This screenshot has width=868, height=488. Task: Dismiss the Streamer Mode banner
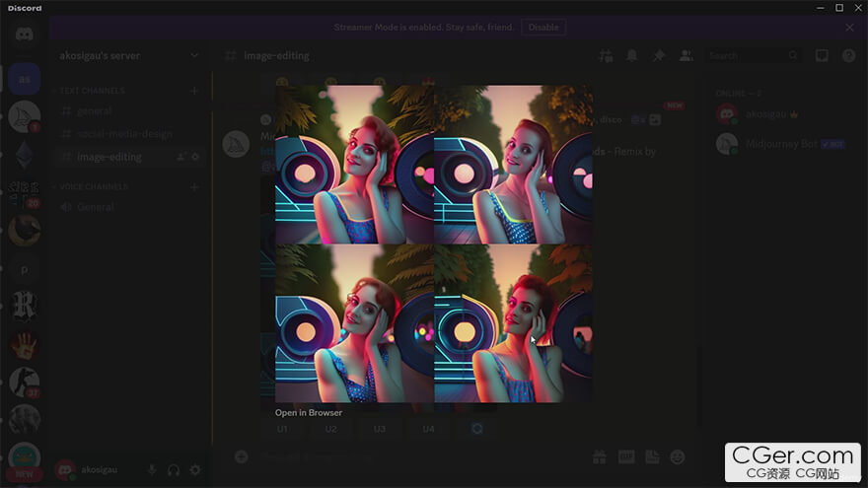[x=849, y=28]
